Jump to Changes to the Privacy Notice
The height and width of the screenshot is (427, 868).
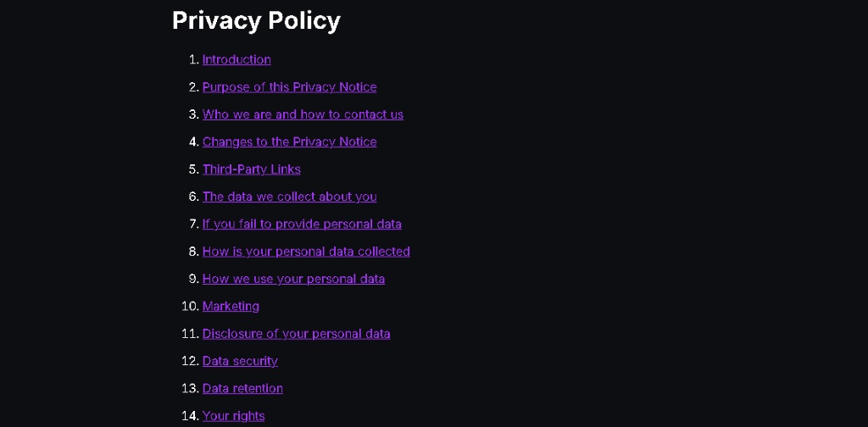290,141
